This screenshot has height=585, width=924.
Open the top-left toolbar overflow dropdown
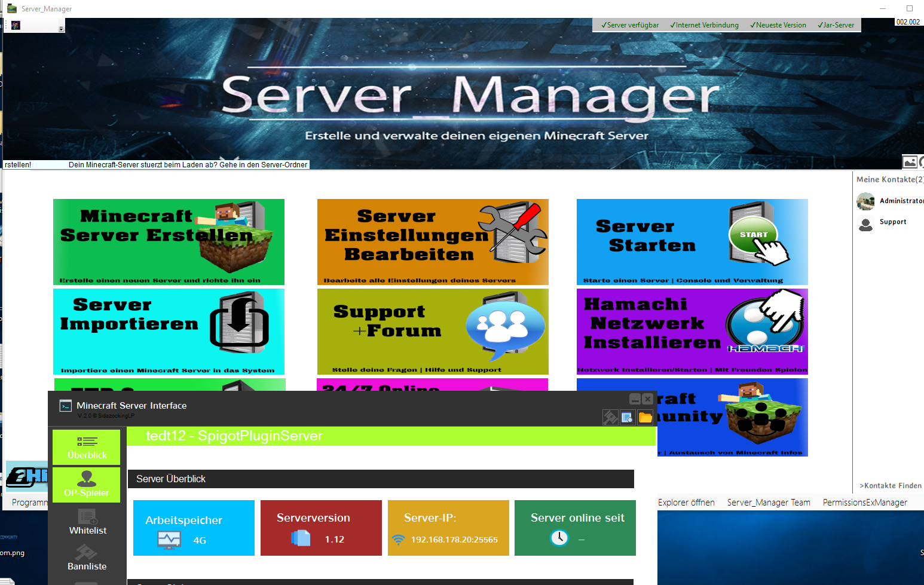61,29
